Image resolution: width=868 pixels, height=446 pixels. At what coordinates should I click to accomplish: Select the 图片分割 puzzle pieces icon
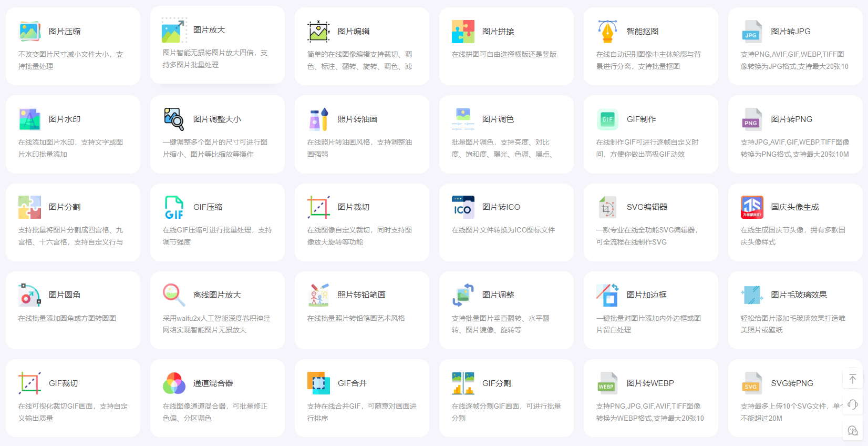(x=30, y=207)
